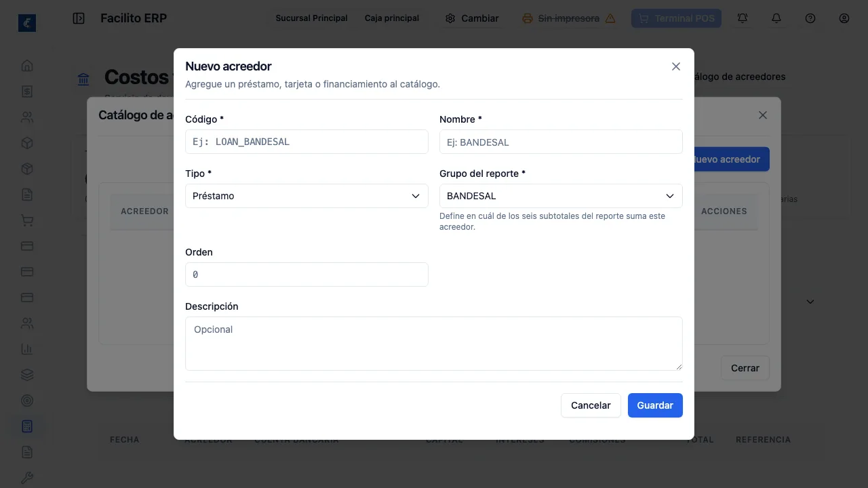Toggle the sidebar panel collapse icon
The image size is (868, 488).
(79, 18)
